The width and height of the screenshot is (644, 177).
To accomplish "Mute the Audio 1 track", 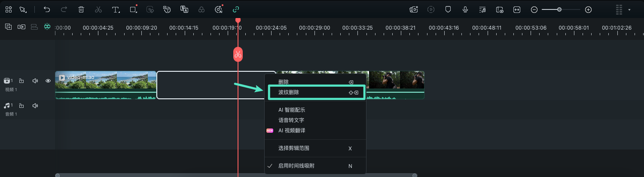I will (x=35, y=106).
